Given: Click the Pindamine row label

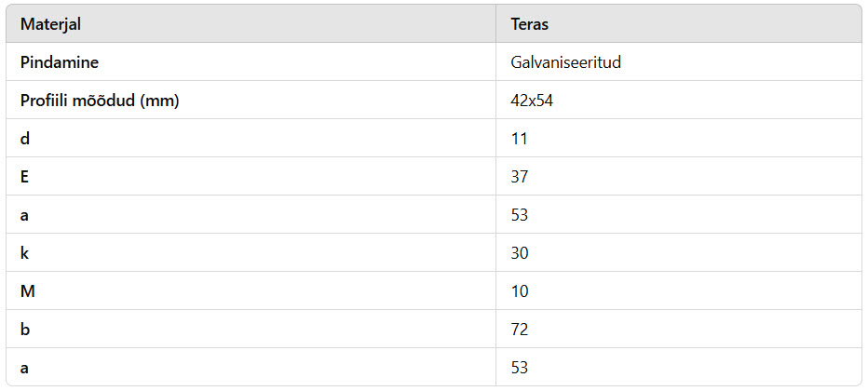Looking at the screenshot, I should click(x=60, y=62).
